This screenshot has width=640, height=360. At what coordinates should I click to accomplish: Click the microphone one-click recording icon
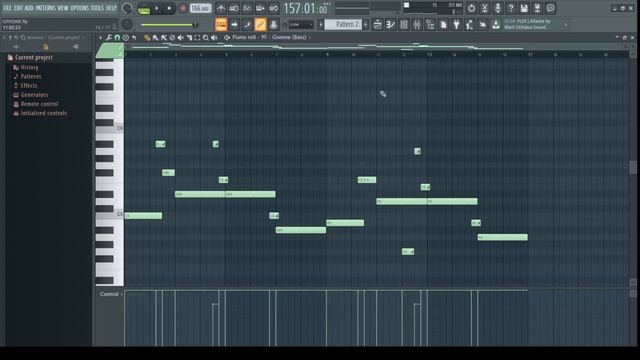498,8
